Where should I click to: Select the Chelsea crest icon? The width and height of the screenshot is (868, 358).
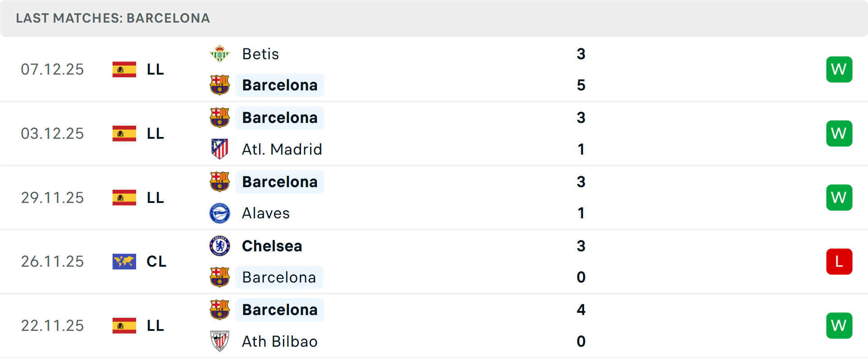[x=220, y=246]
